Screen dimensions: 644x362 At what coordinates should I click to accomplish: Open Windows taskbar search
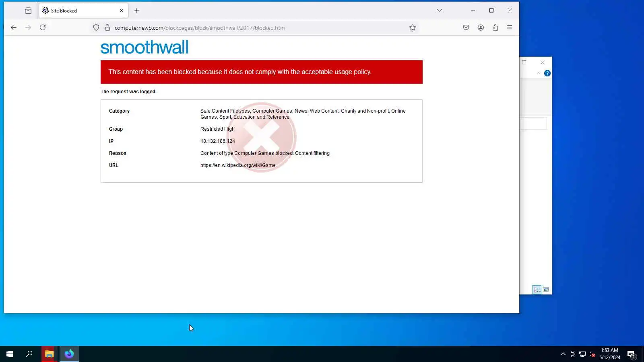pos(29,354)
